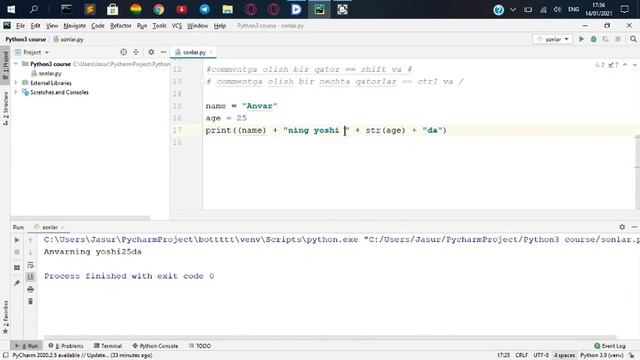The width and height of the screenshot is (640, 360).
Task: Click the CRLF line separator selector
Action: [x=522, y=355]
